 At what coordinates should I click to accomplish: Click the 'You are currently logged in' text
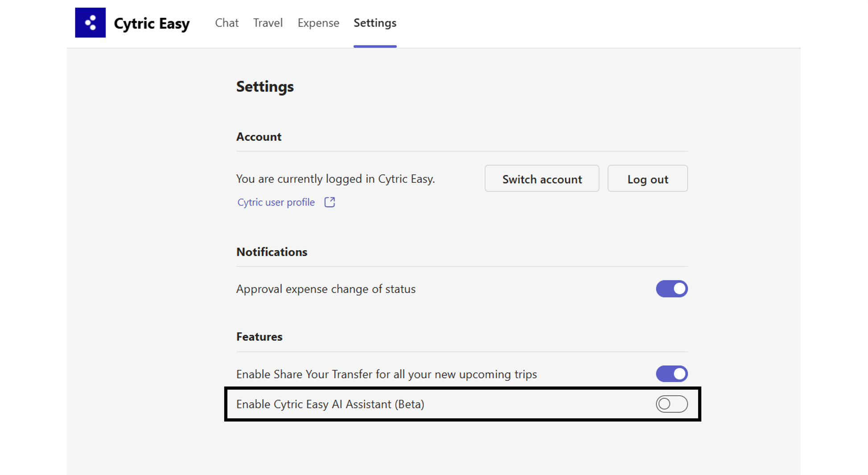335,179
